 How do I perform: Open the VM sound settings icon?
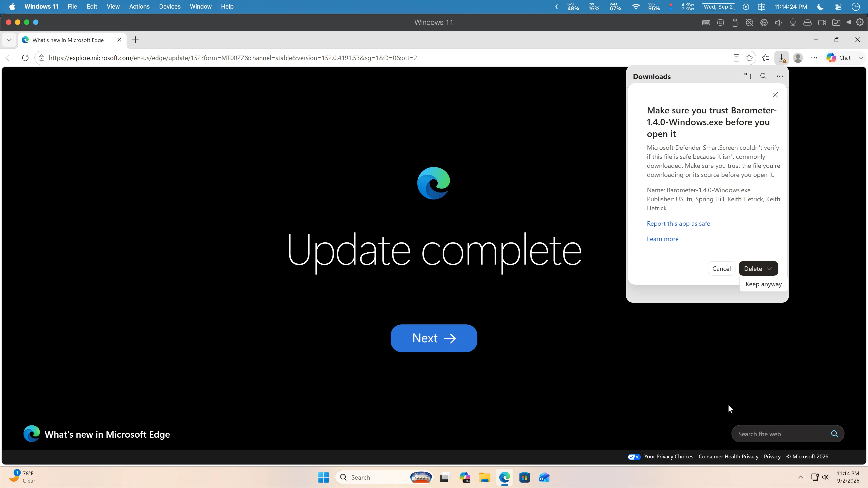[778, 23]
